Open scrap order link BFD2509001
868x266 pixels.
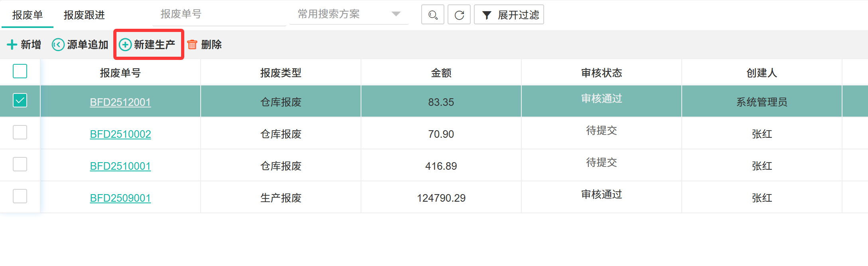click(120, 198)
